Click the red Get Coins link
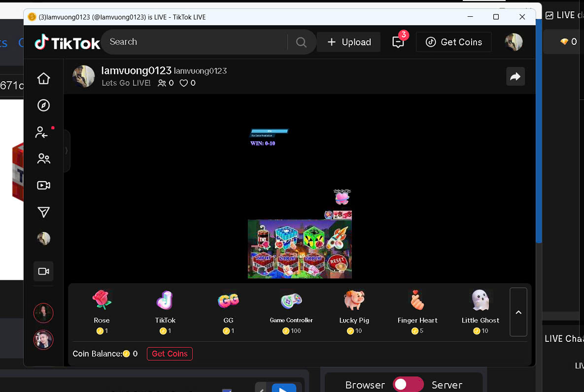584x392 pixels. point(170,354)
